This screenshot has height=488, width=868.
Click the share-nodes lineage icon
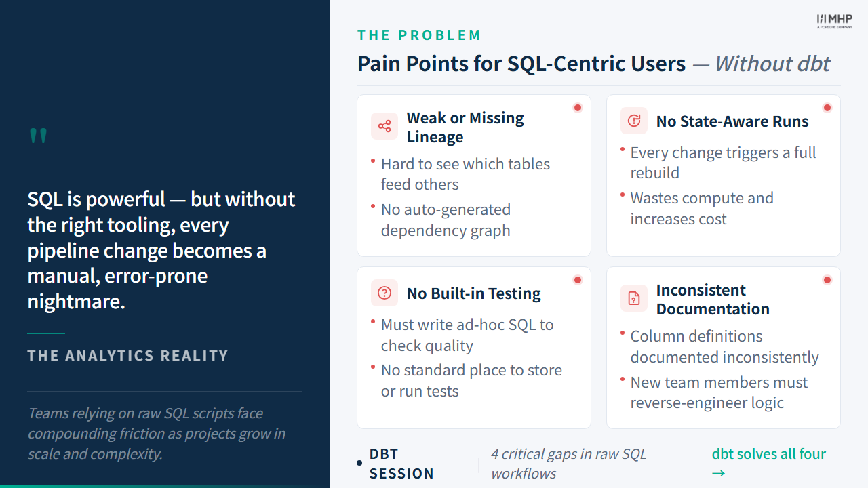[x=384, y=126]
